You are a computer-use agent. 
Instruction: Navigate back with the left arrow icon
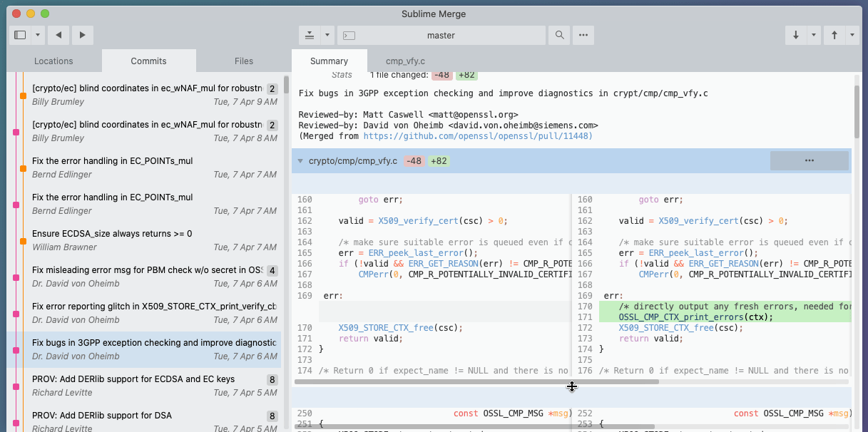[58, 34]
